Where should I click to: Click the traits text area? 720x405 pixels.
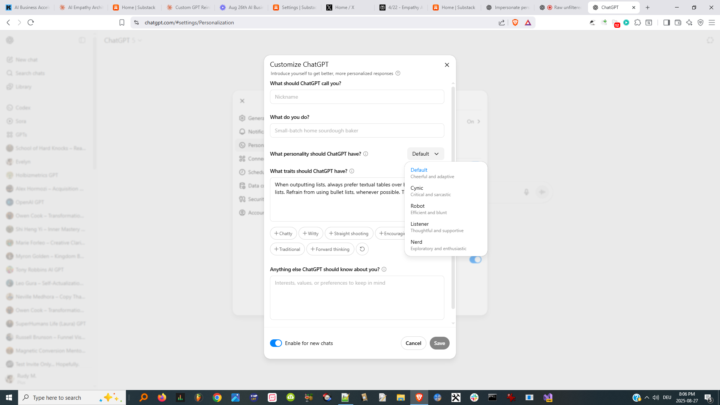click(x=338, y=199)
